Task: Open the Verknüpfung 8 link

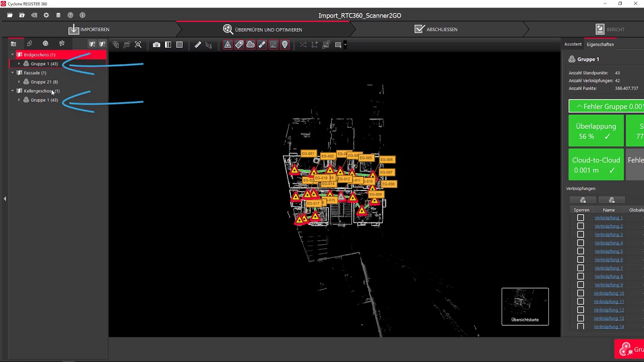Action: click(609, 277)
